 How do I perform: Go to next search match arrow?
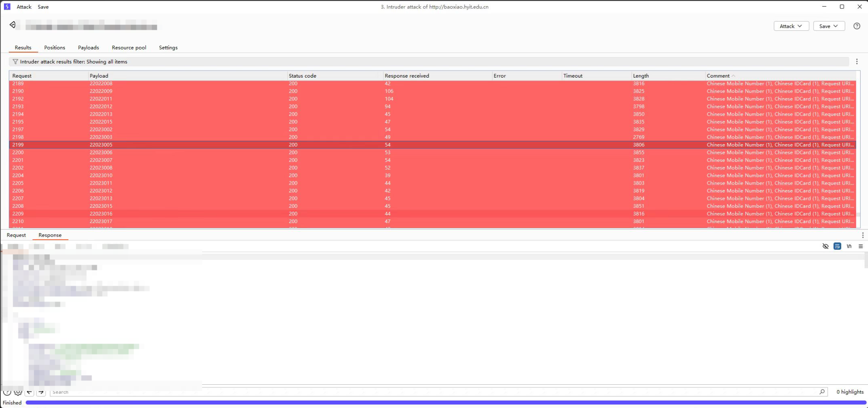(41, 392)
